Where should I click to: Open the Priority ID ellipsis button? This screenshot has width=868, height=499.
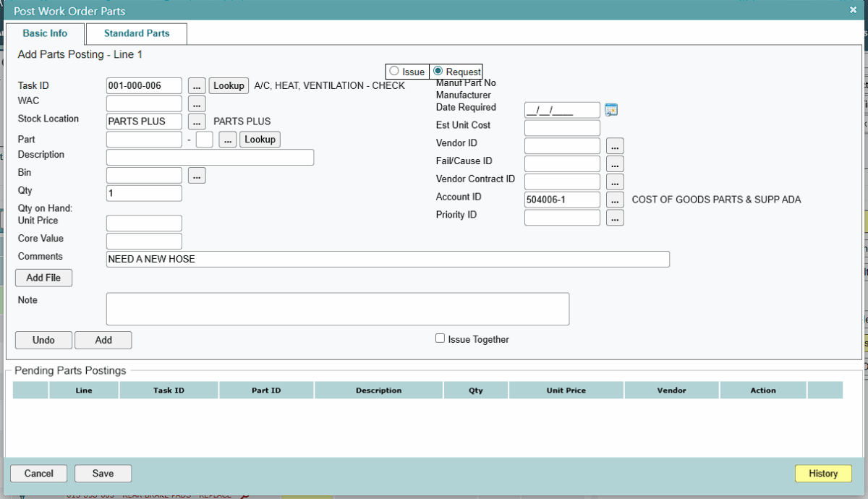coord(615,218)
